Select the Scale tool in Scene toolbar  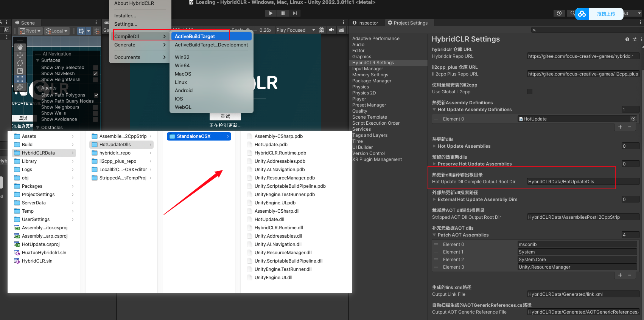pos(20,71)
